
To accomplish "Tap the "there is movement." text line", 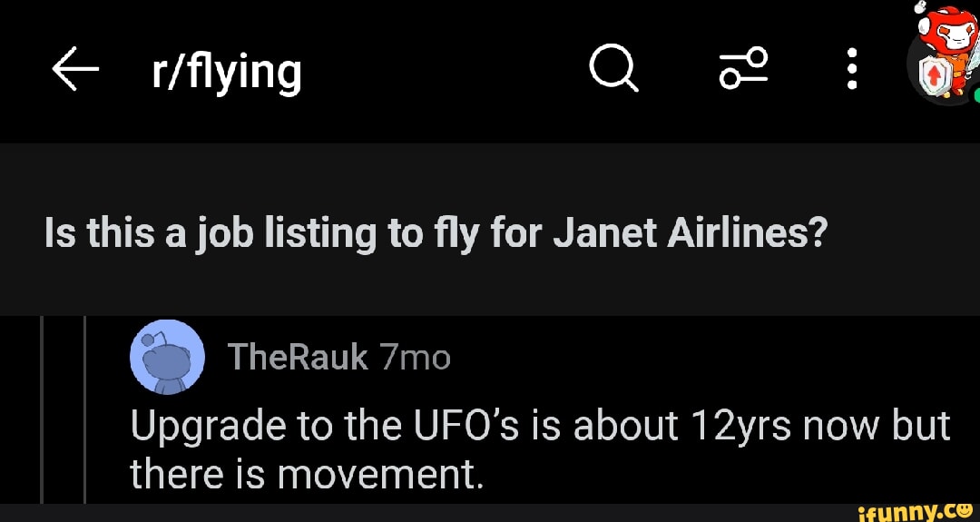I will pos(304,472).
